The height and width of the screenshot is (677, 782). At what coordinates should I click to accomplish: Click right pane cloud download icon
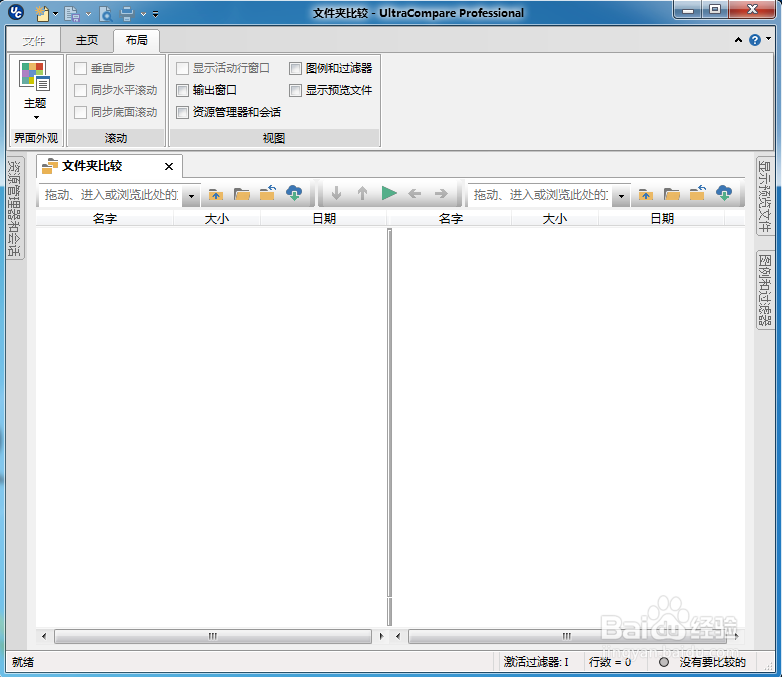[x=724, y=193]
